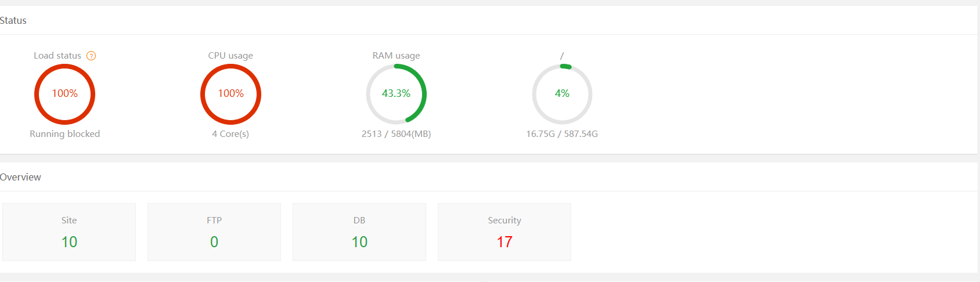Click the Overview section header
Image resolution: width=980 pixels, height=282 pixels.
pos(20,178)
